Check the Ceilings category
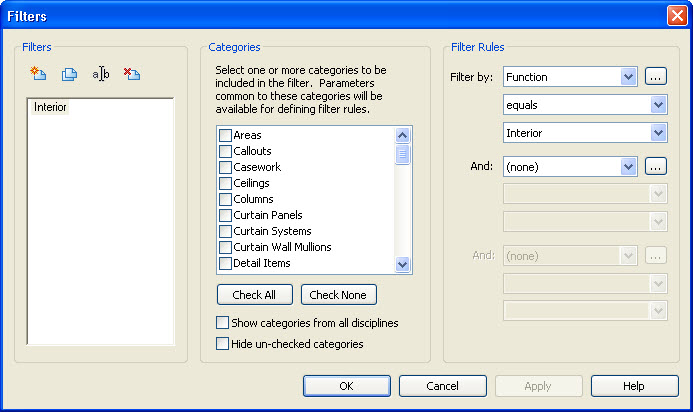Viewport: 693px width, 412px height. 225,183
